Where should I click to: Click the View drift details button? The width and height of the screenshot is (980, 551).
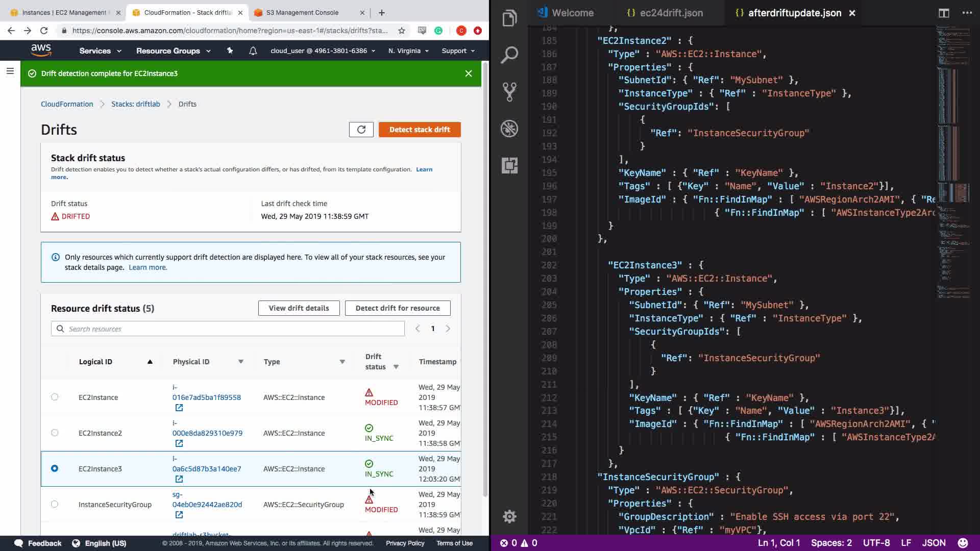(299, 308)
